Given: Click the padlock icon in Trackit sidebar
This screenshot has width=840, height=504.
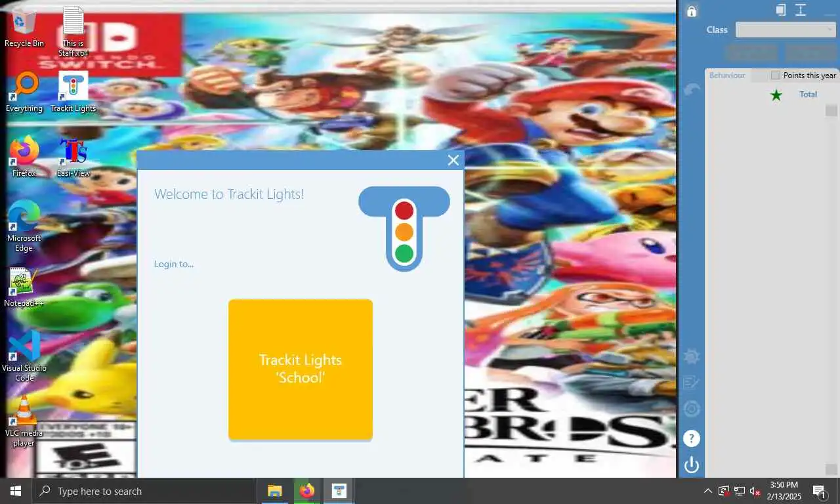Looking at the screenshot, I should 691,11.
